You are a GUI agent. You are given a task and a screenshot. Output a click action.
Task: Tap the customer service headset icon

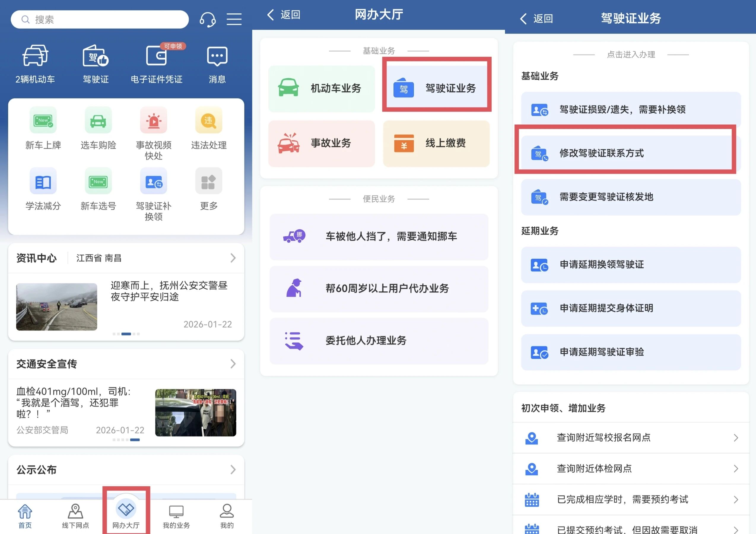pyautogui.click(x=207, y=19)
